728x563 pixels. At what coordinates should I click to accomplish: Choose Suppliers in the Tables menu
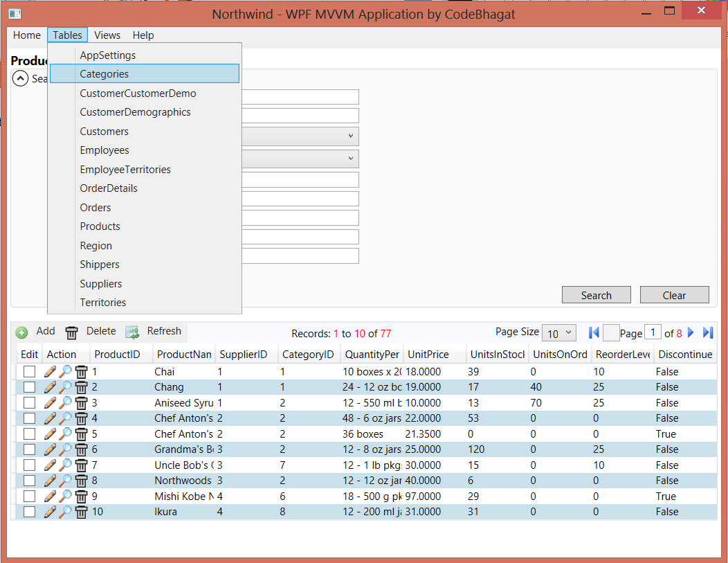pos(101,284)
